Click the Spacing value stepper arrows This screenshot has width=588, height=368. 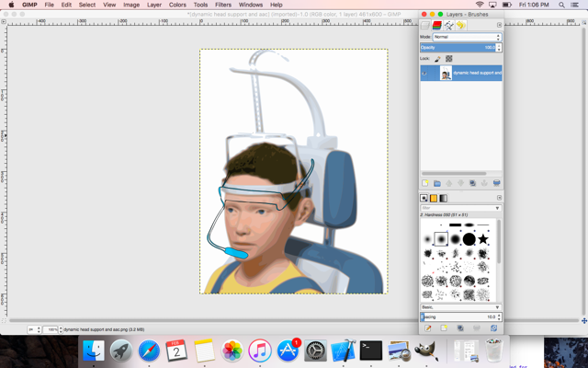click(499, 316)
